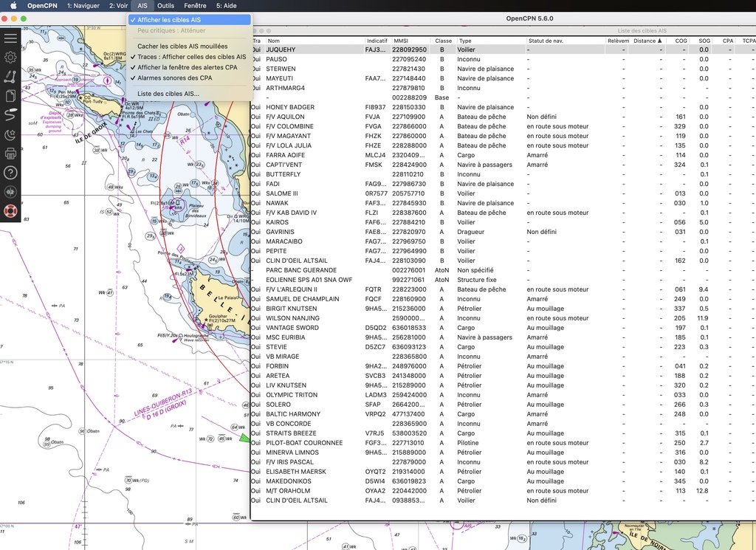The width and height of the screenshot is (756, 550).
Task: Select the CAPTI'VENT passenger ship row
Action: click(x=504, y=165)
